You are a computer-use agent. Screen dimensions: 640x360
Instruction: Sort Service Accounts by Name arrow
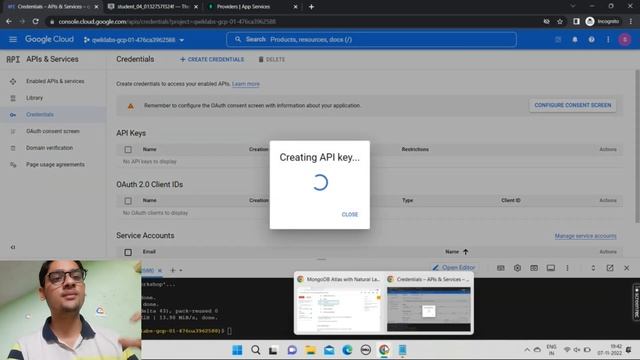[x=465, y=252]
